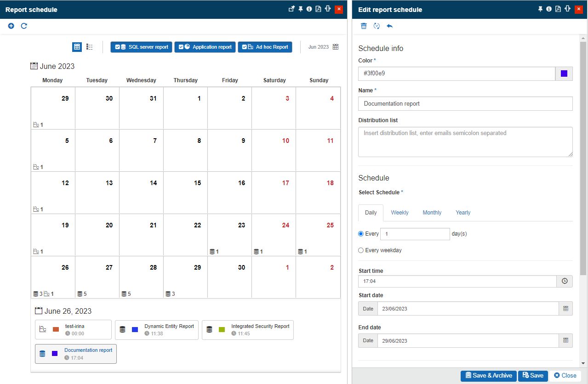This screenshot has width=588, height=384.
Task: Switch to the Weekly schedule tab
Action: pos(400,213)
